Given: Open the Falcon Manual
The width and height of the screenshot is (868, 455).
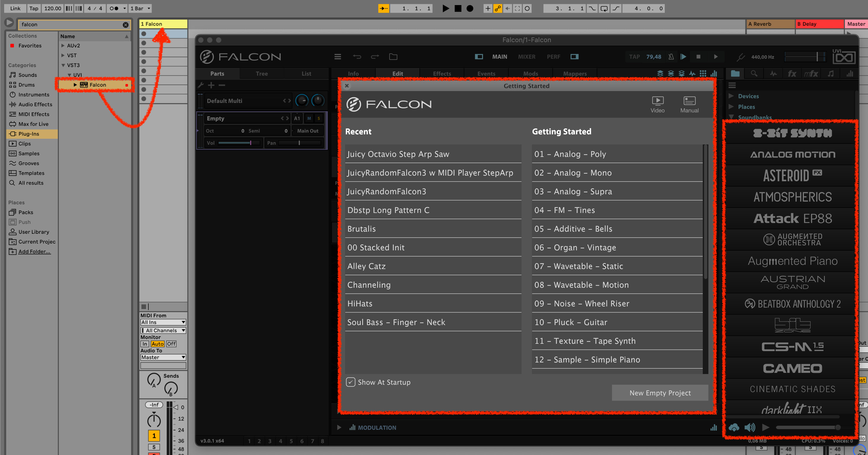Looking at the screenshot, I should click(x=689, y=104).
